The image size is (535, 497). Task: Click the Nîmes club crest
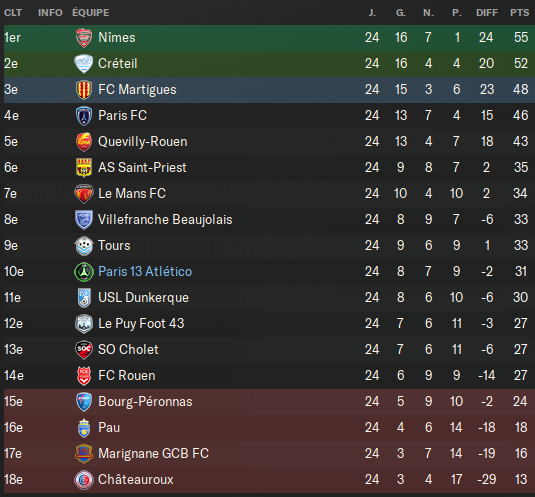[x=84, y=38]
